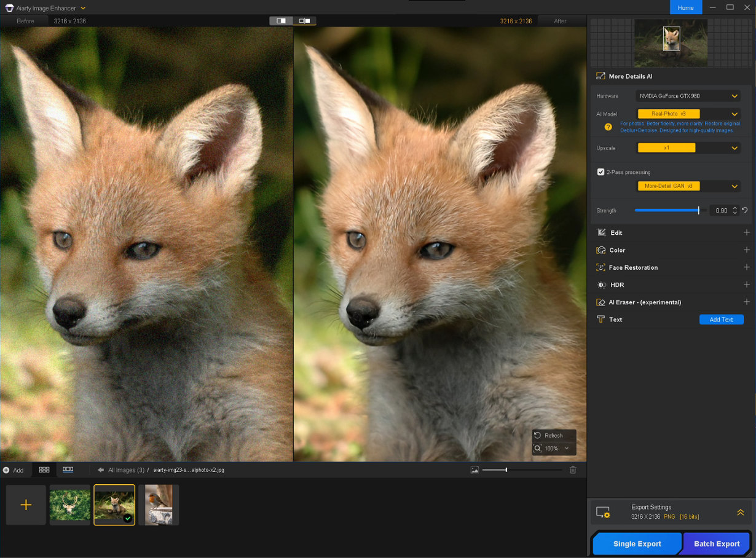Viewport: 756px width, 558px height.
Task: Reset Strength with the undo arrow icon
Action: tap(744, 210)
